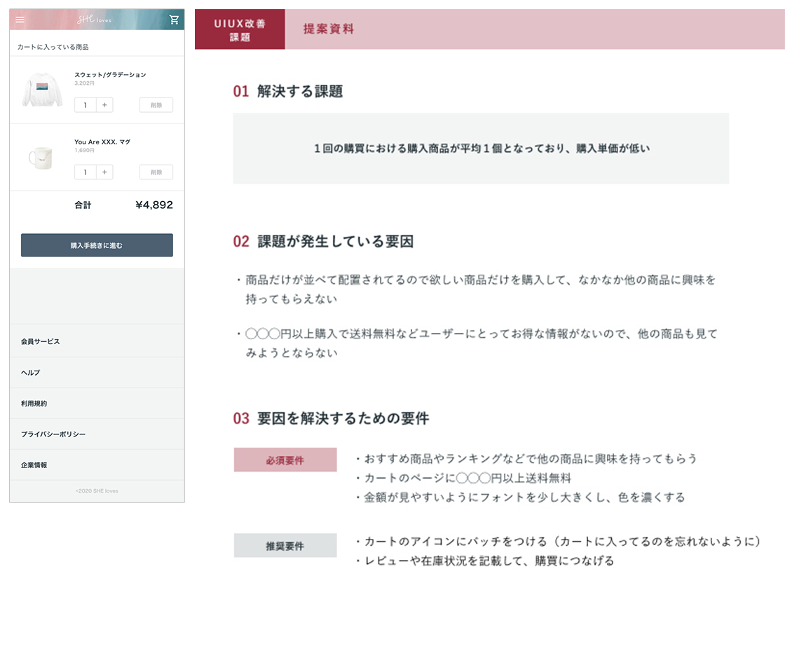
Task: Increase sweatshirt quantity with the plus button
Action: click(x=104, y=105)
